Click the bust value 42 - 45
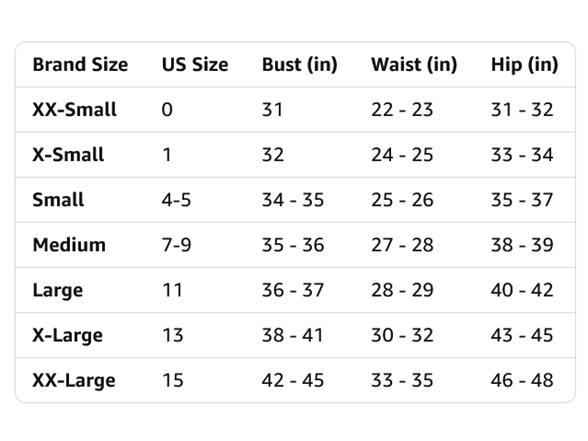Viewport: 588px width, 441px height. click(292, 380)
